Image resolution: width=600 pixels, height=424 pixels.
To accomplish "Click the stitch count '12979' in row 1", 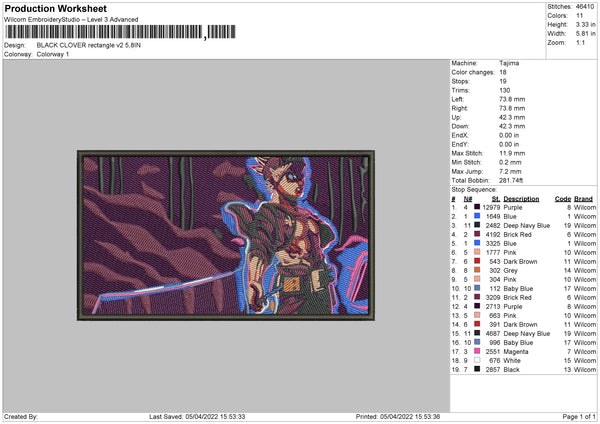I will pyautogui.click(x=491, y=207).
